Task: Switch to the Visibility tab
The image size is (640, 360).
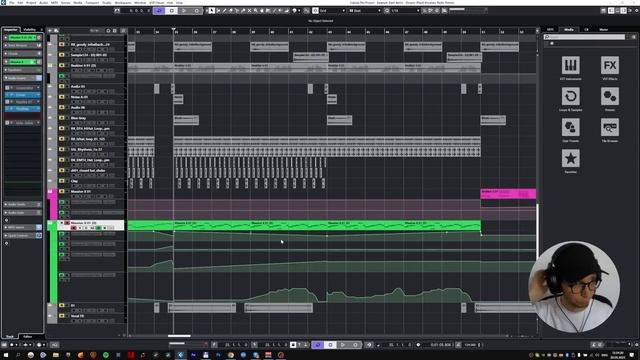Action: pos(30,29)
